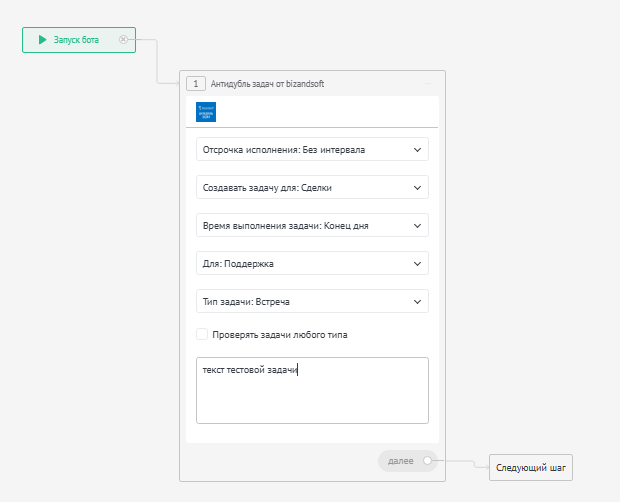The width and height of the screenshot is (620, 502).
Task: Click the далее output button
Action: (408, 461)
